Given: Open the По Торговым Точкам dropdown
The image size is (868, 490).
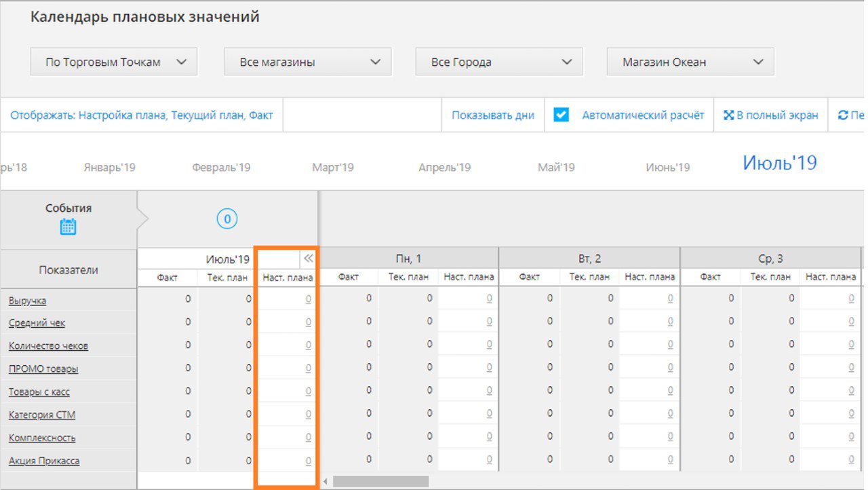Looking at the screenshot, I should click(113, 62).
